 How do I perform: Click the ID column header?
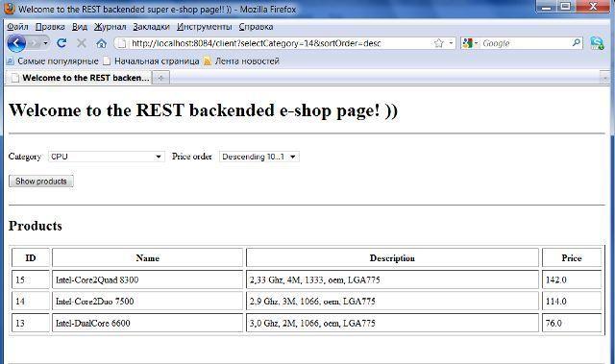pos(31,257)
